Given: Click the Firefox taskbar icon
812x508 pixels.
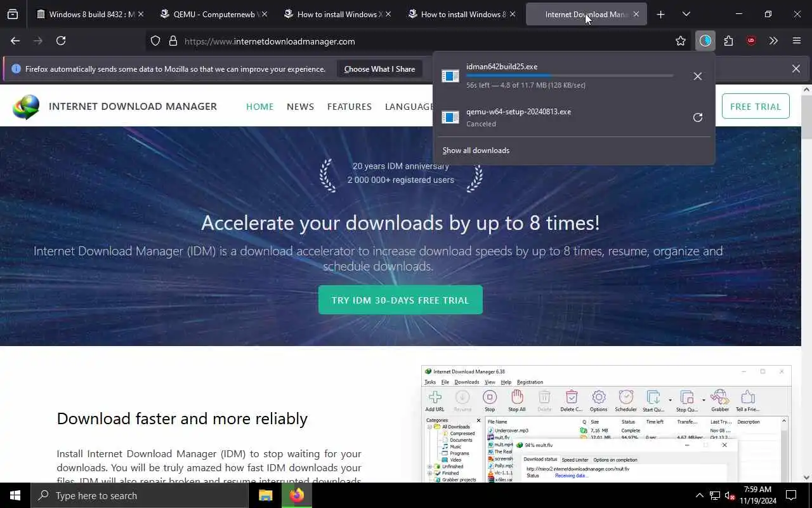Looking at the screenshot, I should pyautogui.click(x=296, y=495).
